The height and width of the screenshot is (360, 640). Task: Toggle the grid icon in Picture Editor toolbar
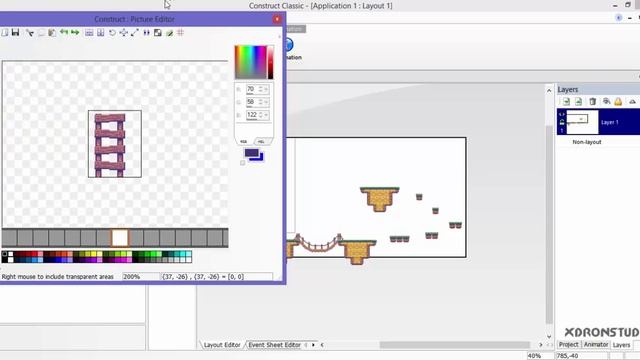[x=180, y=33]
